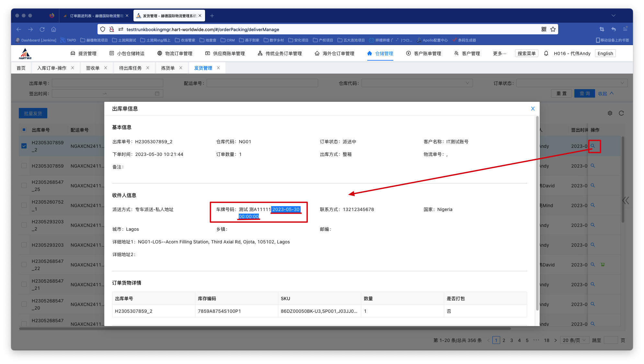644x364 pixels.
Task: Open the 20 条/页 page size selector
Action: coord(574,340)
